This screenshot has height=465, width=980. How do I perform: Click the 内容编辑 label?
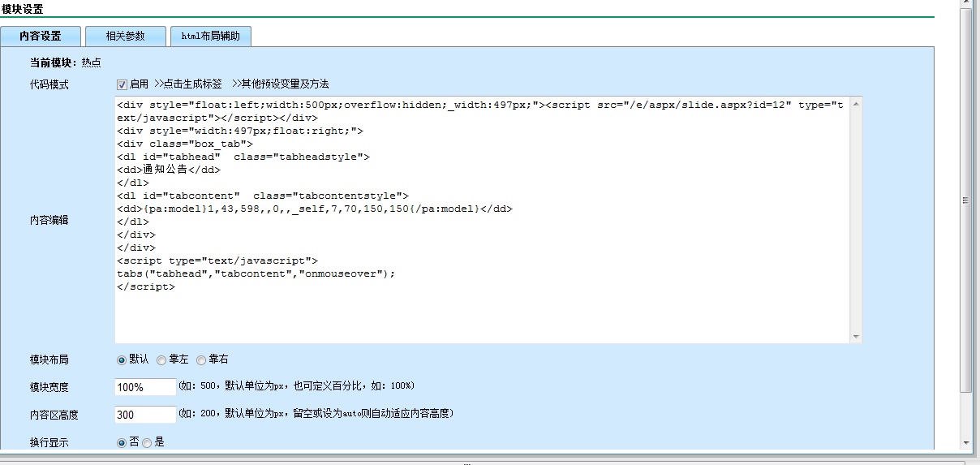click(49, 220)
